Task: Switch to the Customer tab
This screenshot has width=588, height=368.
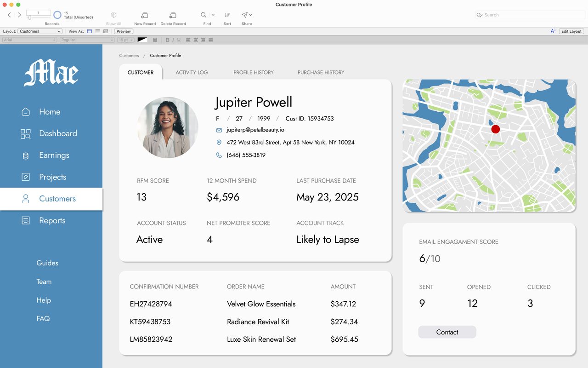Action: tap(141, 72)
